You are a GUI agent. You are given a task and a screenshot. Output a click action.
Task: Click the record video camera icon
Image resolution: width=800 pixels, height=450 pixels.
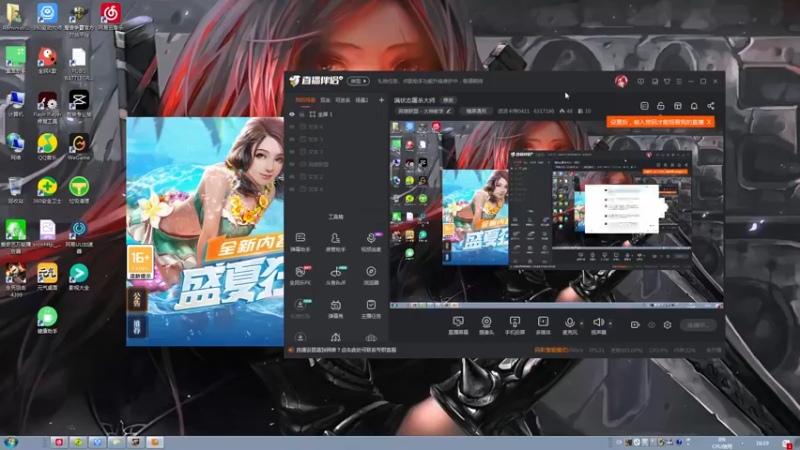click(x=635, y=325)
